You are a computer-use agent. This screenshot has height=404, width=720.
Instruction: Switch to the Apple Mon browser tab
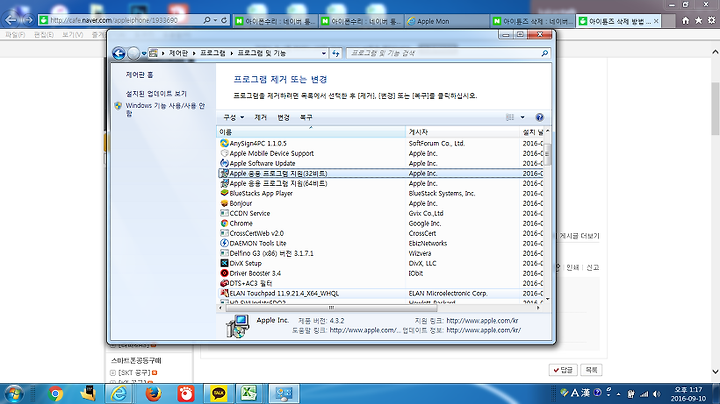coord(446,21)
